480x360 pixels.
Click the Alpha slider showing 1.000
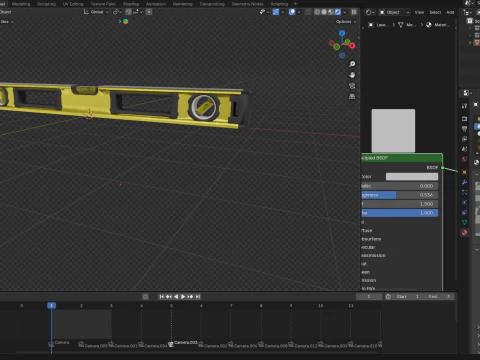click(x=399, y=213)
